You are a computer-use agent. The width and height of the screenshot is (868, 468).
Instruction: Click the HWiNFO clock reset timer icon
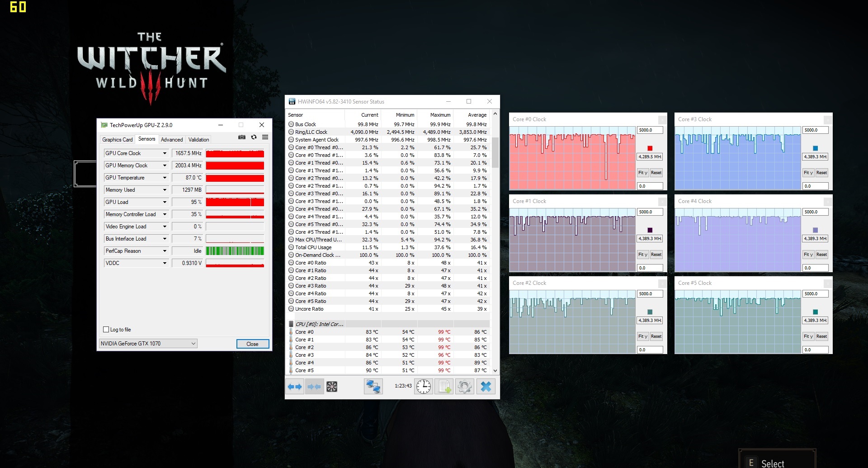pyautogui.click(x=424, y=387)
